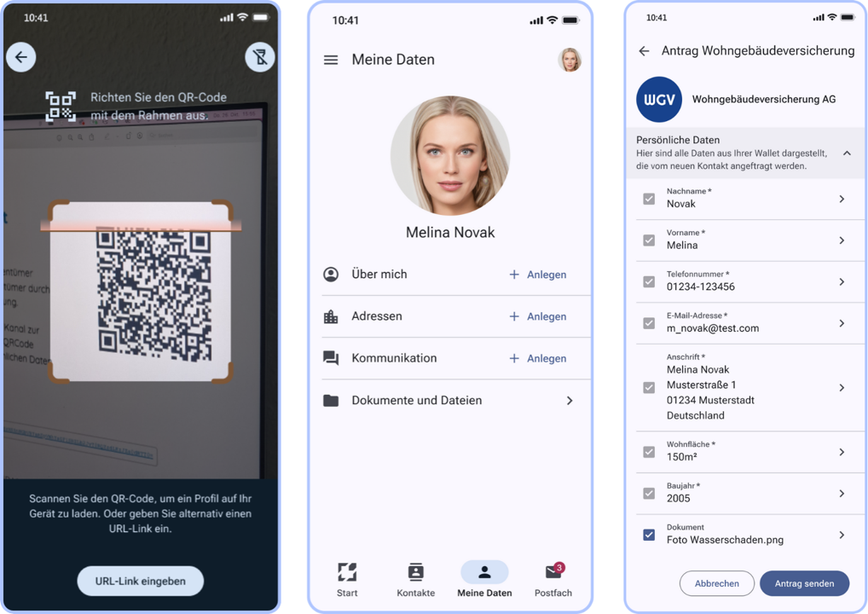
Task: Expand Dokumente und Dateien chevron
Action: (570, 401)
